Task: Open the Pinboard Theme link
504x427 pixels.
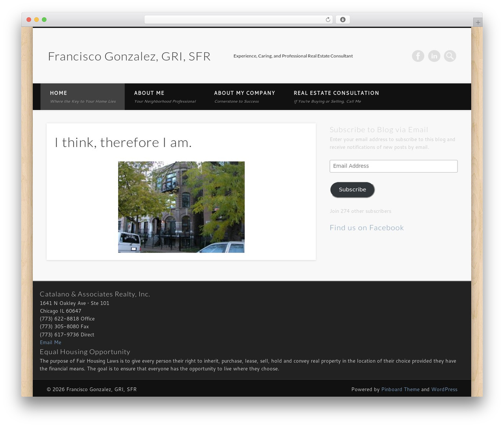Action: click(x=400, y=389)
